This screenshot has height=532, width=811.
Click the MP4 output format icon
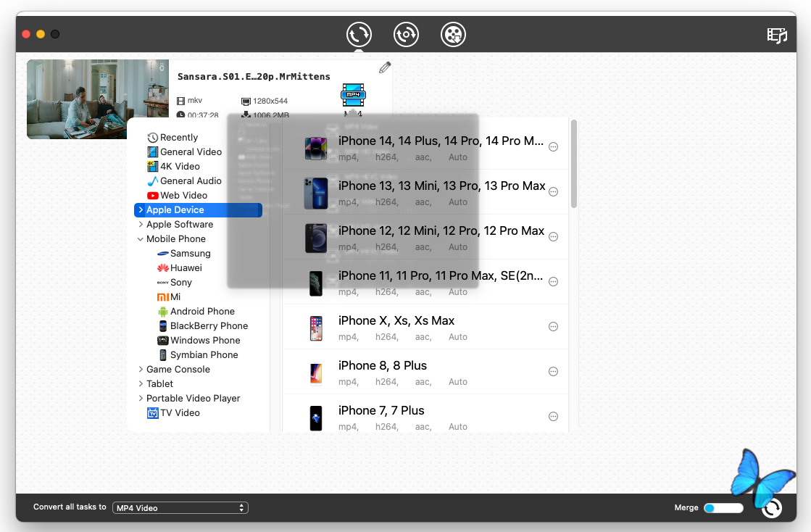[353, 95]
